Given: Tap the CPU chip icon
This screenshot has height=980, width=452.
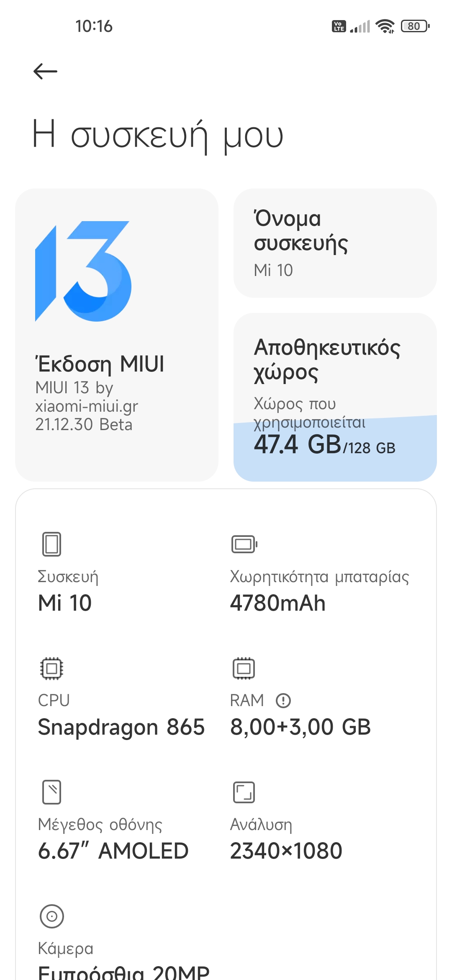Looking at the screenshot, I should [x=51, y=668].
